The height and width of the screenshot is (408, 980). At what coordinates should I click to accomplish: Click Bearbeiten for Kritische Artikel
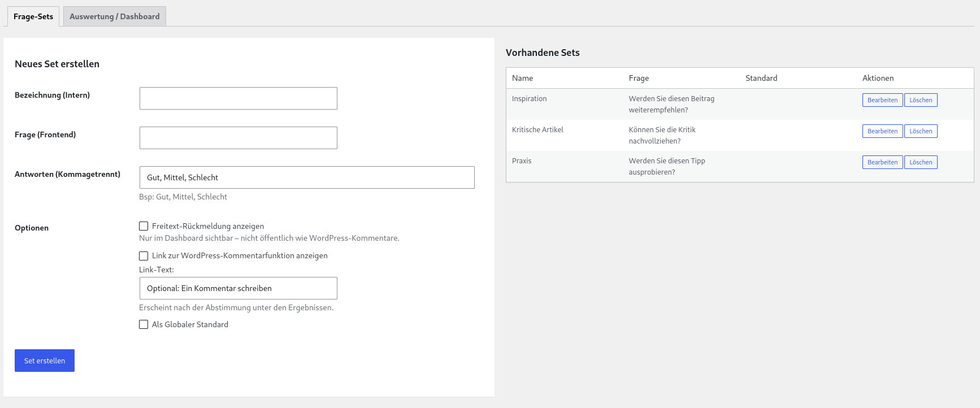coord(882,131)
